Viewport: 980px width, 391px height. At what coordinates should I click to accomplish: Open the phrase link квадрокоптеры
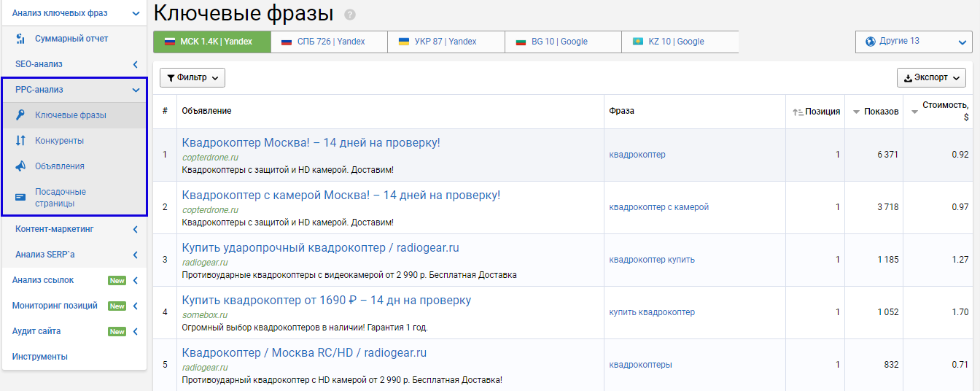[x=641, y=365]
